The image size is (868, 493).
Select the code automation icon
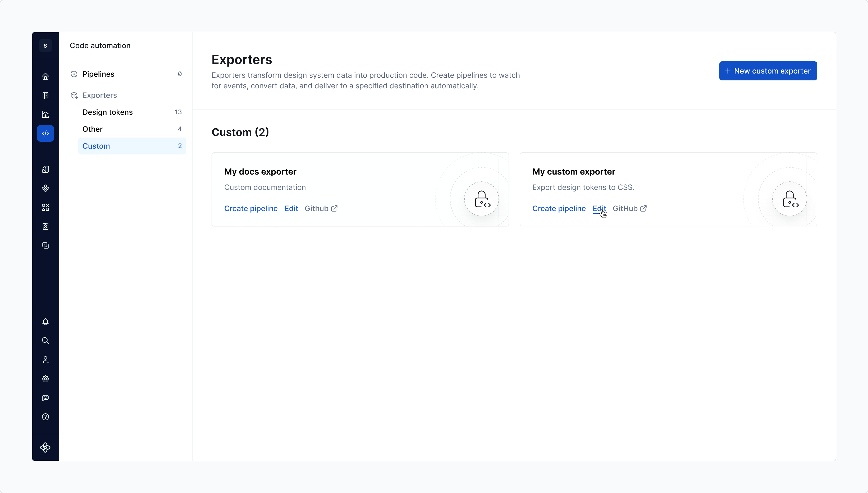tap(45, 133)
